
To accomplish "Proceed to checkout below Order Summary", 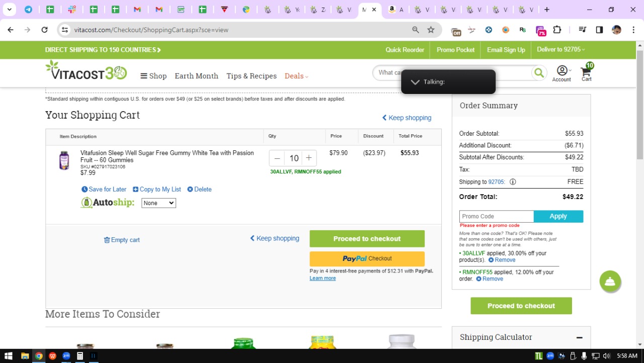I will point(521,306).
